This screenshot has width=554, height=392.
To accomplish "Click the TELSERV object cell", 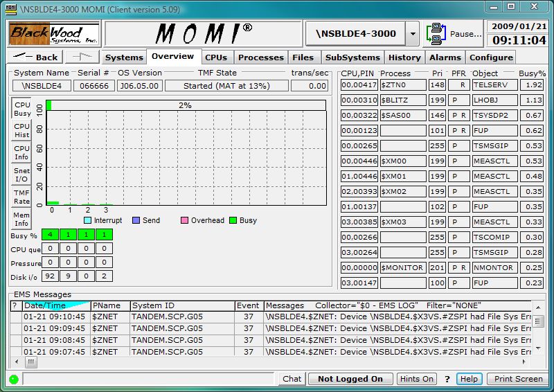I will pos(495,84).
